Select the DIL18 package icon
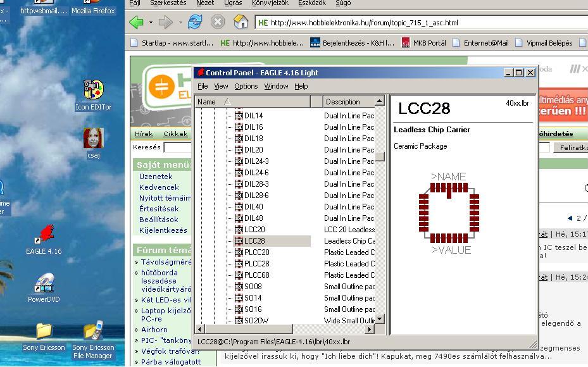This screenshot has height=367, width=588. tap(239, 139)
